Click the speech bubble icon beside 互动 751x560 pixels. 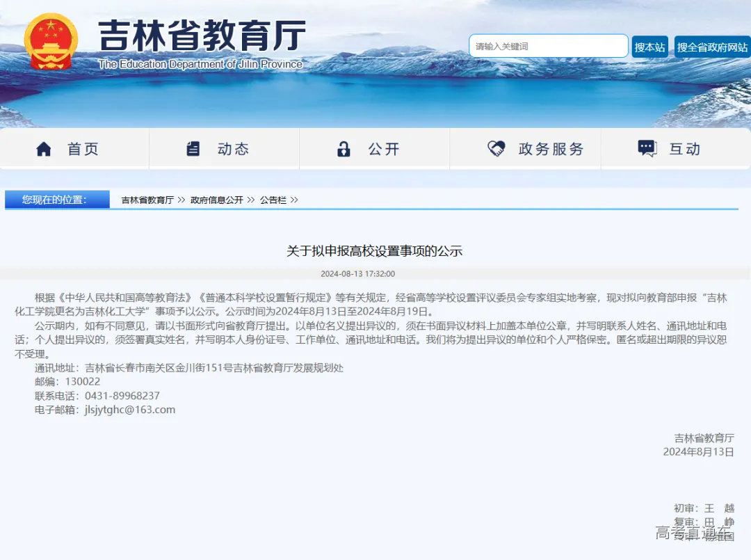[646, 148]
